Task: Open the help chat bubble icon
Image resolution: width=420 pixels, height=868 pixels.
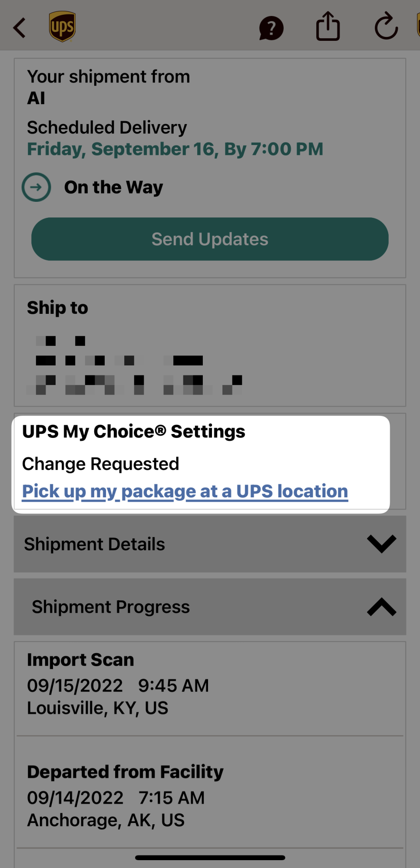Action: [x=271, y=28]
